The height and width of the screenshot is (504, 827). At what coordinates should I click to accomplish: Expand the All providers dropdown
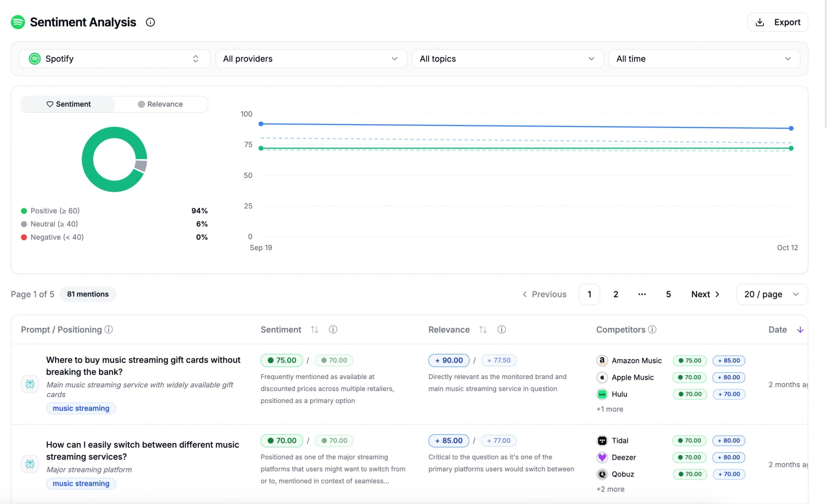pyautogui.click(x=311, y=59)
